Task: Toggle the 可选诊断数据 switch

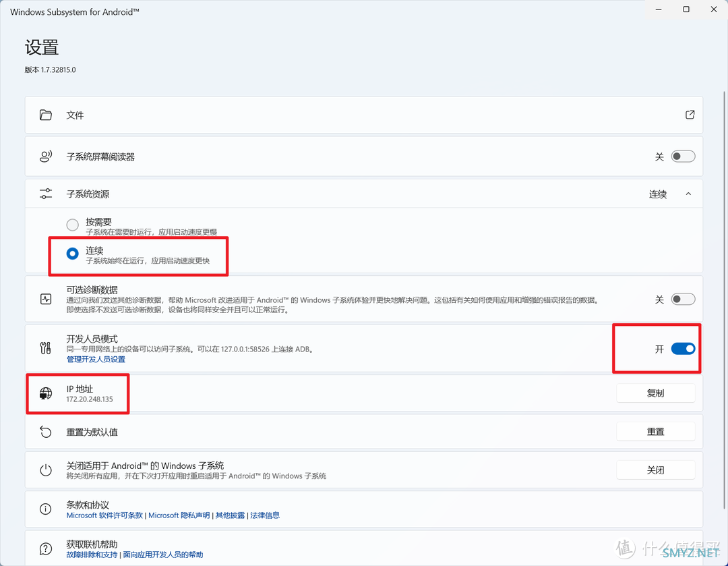Action: [x=683, y=300]
